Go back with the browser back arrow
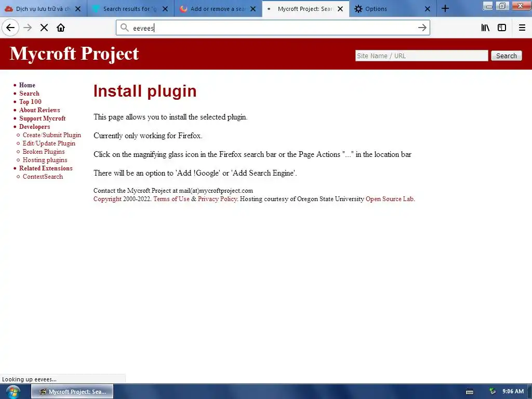This screenshot has height=399, width=532. tap(10, 28)
